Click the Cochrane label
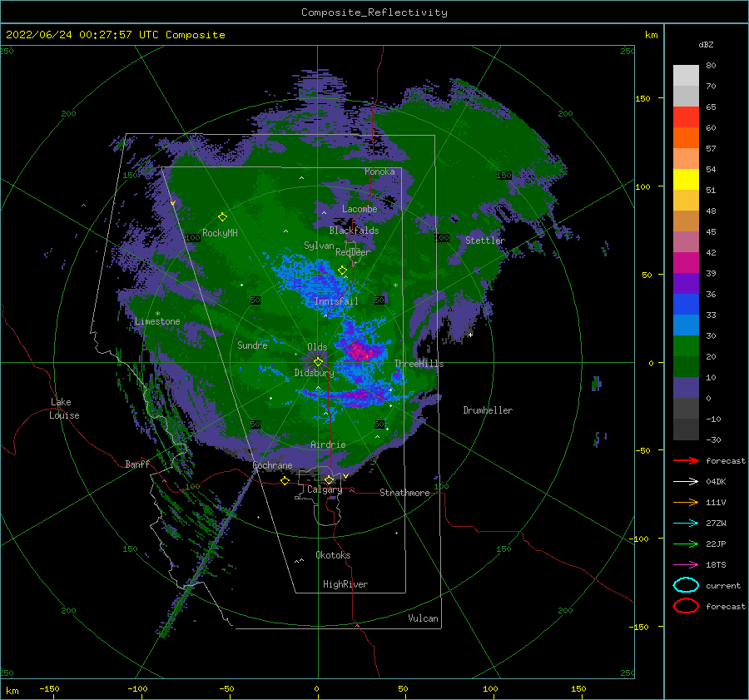 pyautogui.click(x=272, y=465)
